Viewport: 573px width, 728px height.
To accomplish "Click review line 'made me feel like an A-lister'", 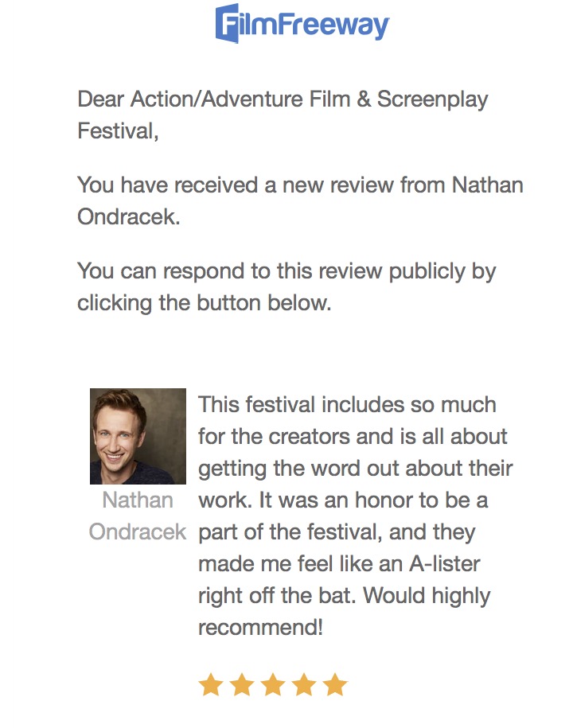I will [x=339, y=564].
